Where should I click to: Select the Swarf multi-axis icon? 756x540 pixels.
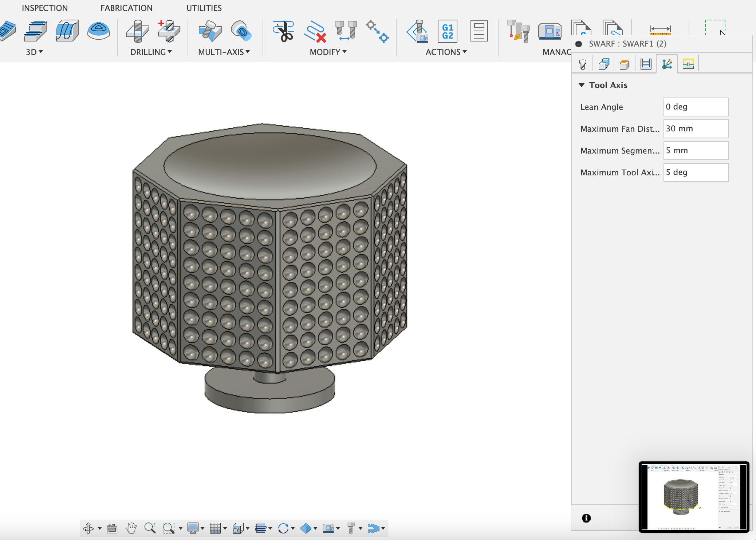(210, 31)
